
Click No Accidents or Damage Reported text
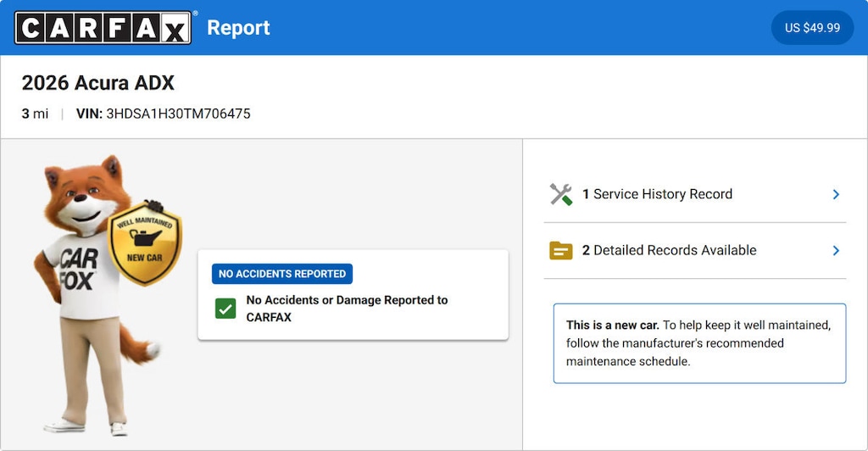point(347,309)
